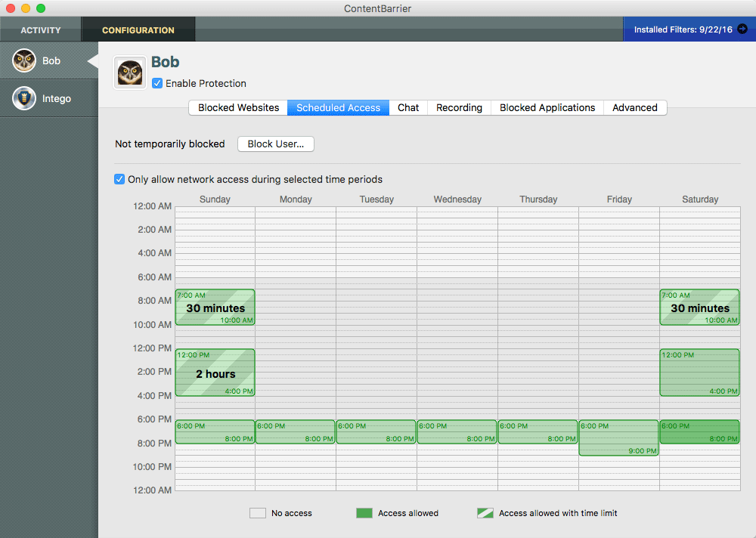Open the Chat tab
This screenshot has width=756, height=538.
click(x=408, y=107)
